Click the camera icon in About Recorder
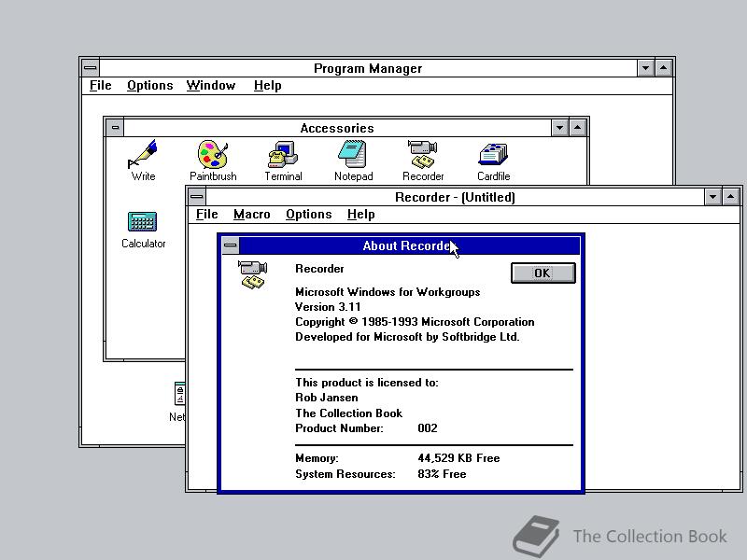 coord(252,274)
